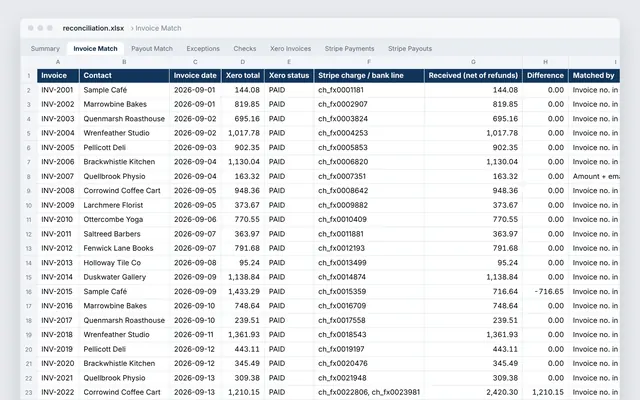Click the Difference header cell
640x400 pixels.
[545, 76]
